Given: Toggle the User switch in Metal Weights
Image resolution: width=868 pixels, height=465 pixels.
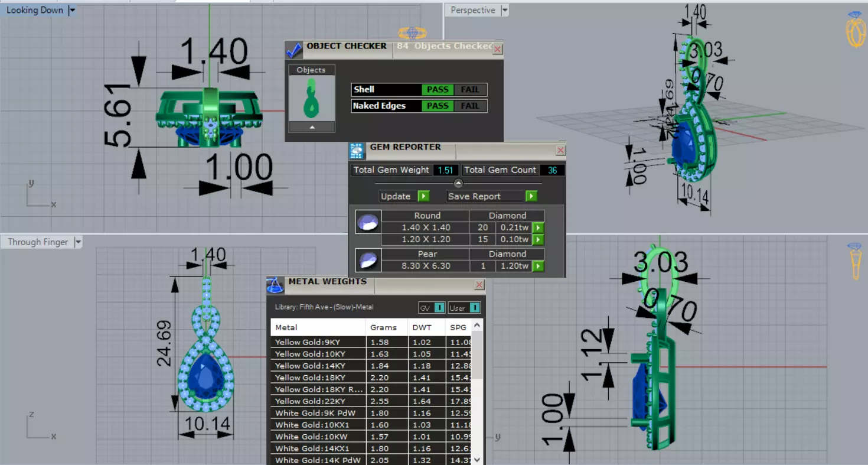Looking at the screenshot, I should pos(475,307).
